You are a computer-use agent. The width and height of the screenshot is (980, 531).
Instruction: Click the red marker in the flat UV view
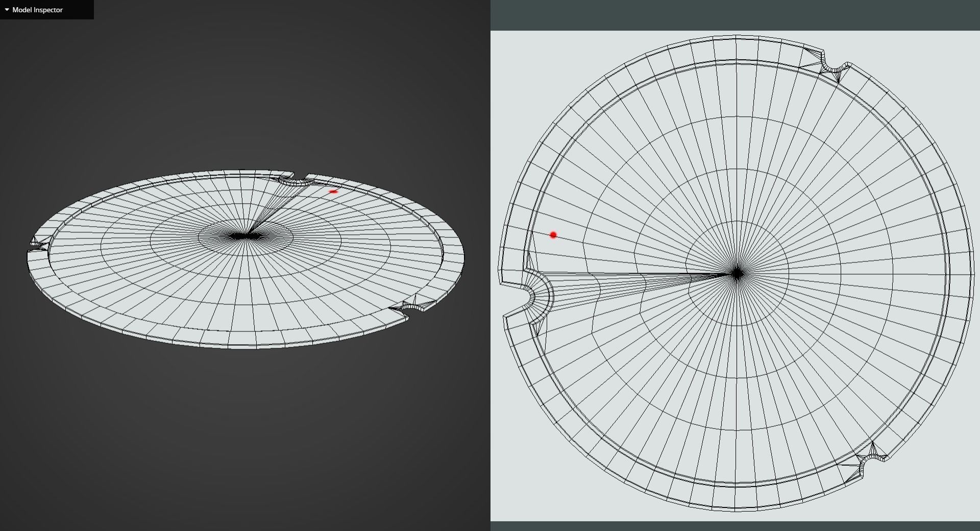click(553, 235)
